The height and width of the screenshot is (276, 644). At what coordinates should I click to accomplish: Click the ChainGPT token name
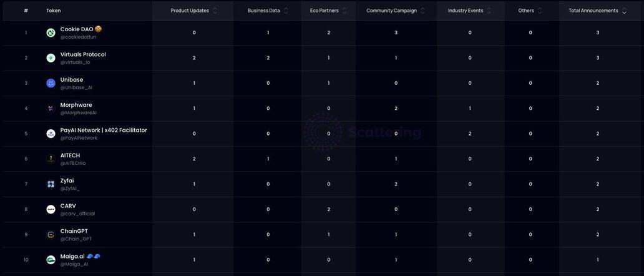click(74, 231)
